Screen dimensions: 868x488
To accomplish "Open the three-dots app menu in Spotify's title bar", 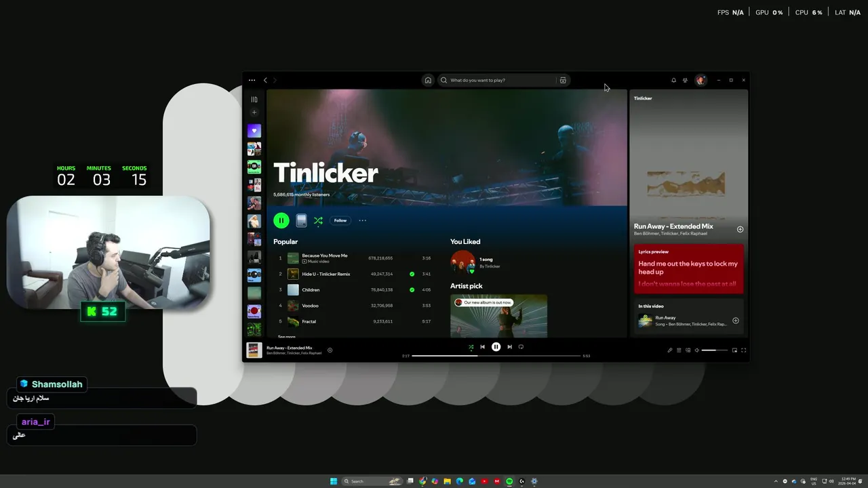I will tap(252, 80).
